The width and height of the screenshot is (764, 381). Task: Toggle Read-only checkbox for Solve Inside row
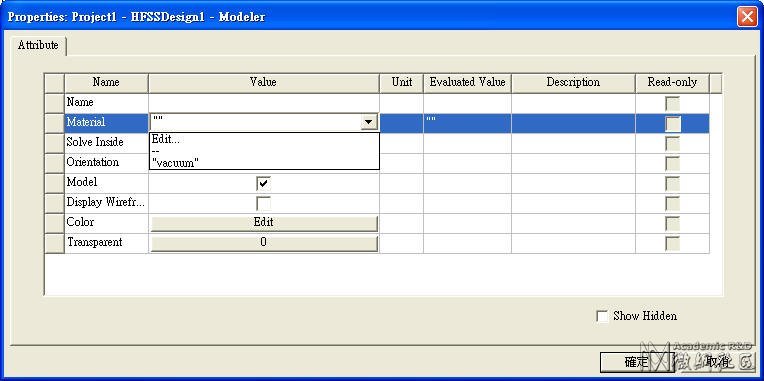click(x=673, y=143)
